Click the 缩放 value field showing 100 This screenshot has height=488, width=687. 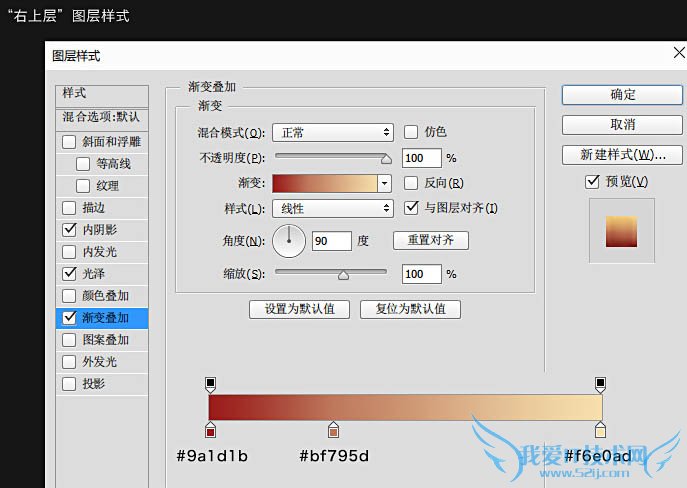[x=421, y=274]
